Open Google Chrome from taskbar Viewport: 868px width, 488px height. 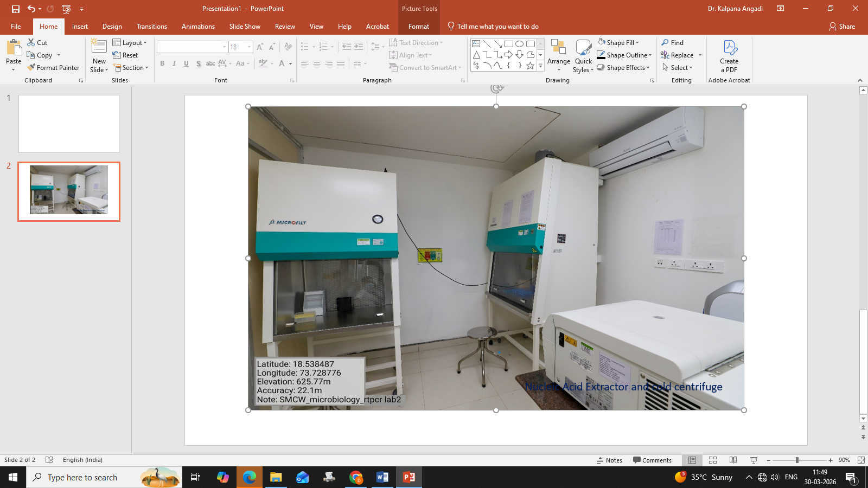(356, 477)
